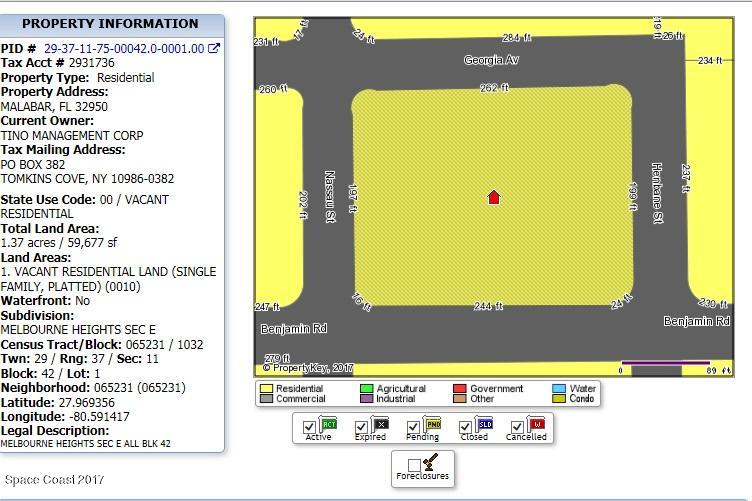
Task: Click the green ACT active listing flag icon
Action: click(x=329, y=423)
